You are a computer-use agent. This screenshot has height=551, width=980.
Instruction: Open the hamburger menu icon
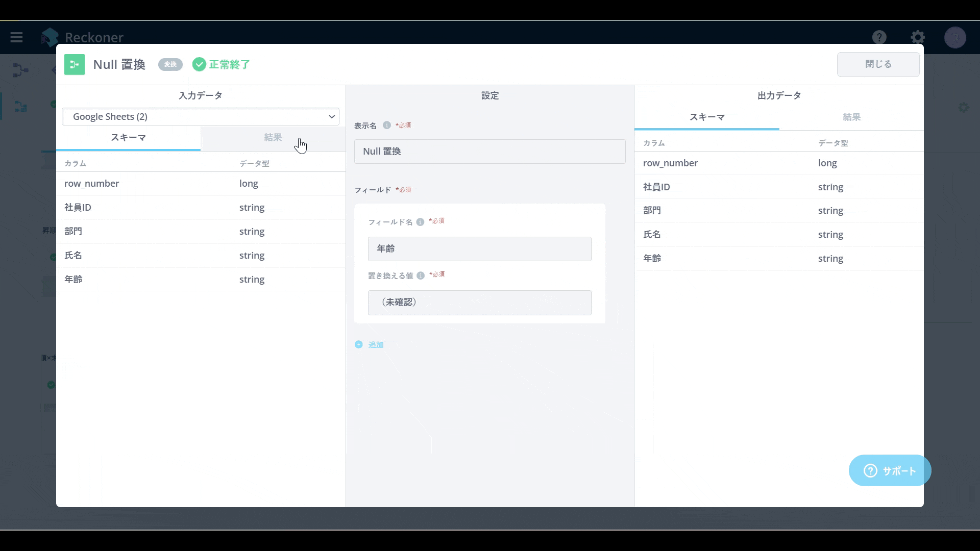pos(16,37)
